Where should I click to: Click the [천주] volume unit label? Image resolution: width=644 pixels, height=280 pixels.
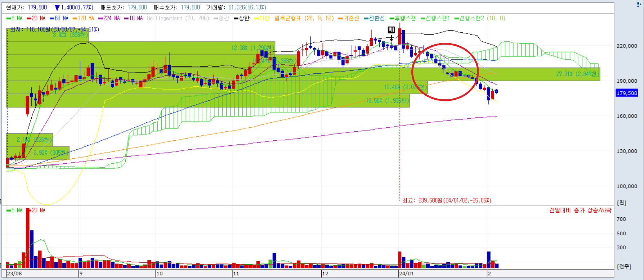[624, 266]
